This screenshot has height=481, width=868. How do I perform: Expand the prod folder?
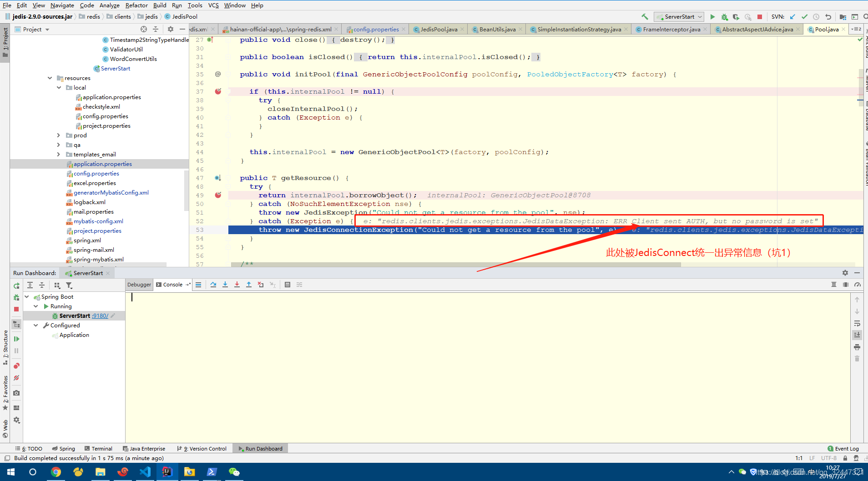(59, 135)
